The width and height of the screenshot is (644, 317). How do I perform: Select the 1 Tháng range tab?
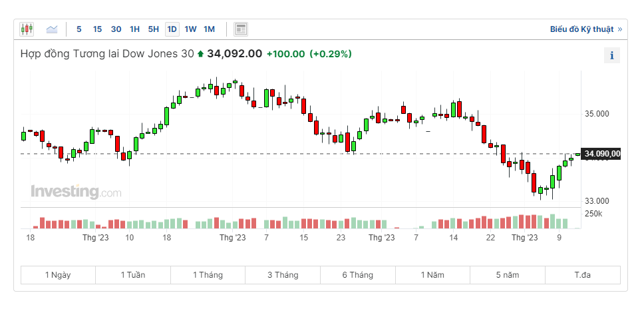[x=208, y=275]
